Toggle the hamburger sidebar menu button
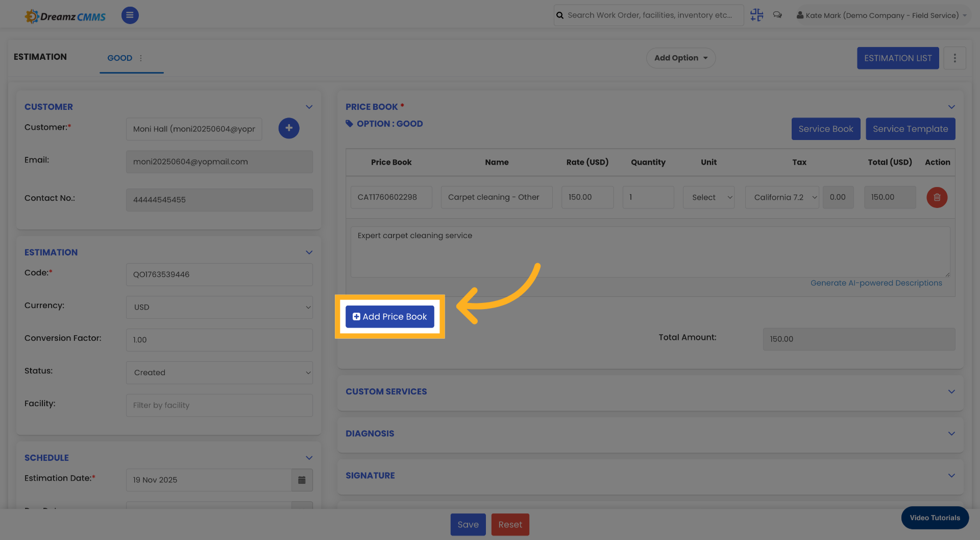Screen dimensions: 980x540 130,15
